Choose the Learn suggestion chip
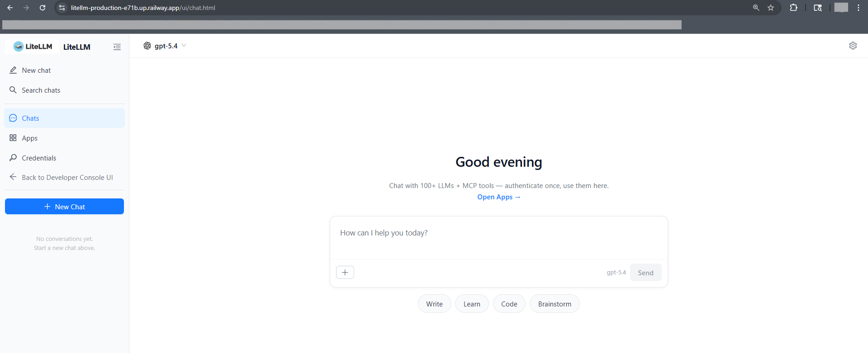868x353 pixels. coord(472,304)
